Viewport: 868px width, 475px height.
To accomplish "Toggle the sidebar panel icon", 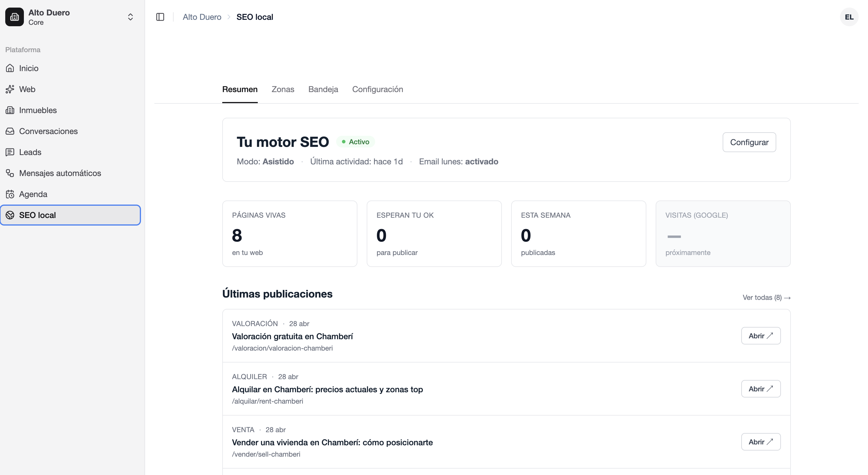I will coord(160,17).
